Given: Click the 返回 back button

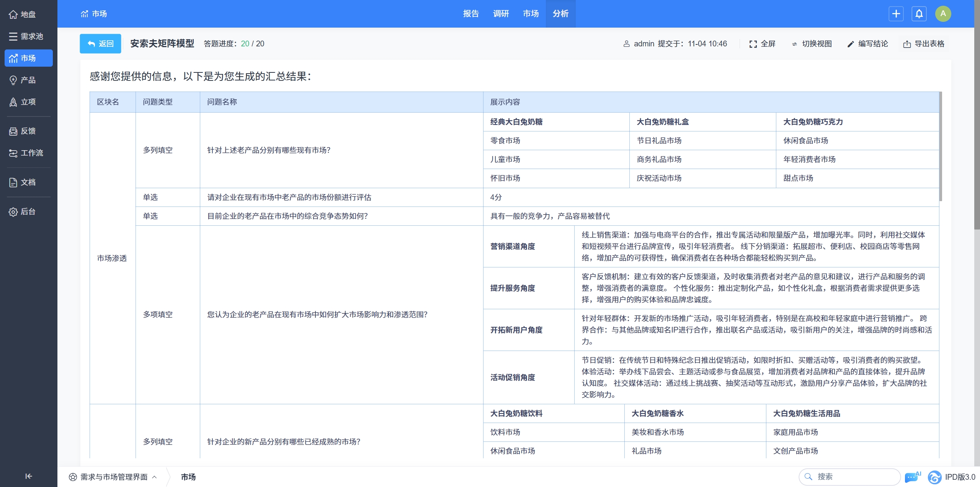Looking at the screenshot, I should tap(100, 44).
